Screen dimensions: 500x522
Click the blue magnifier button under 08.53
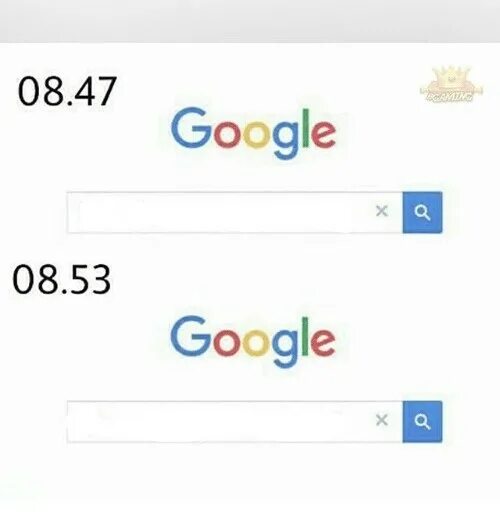tap(422, 422)
